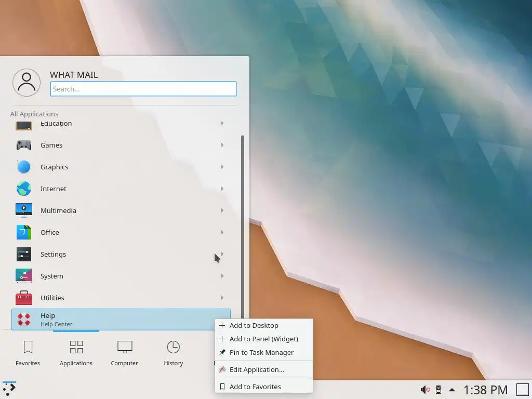Expand the Games category arrow
Viewport: 532px width, 399px height.
click(x=222, y=145)
